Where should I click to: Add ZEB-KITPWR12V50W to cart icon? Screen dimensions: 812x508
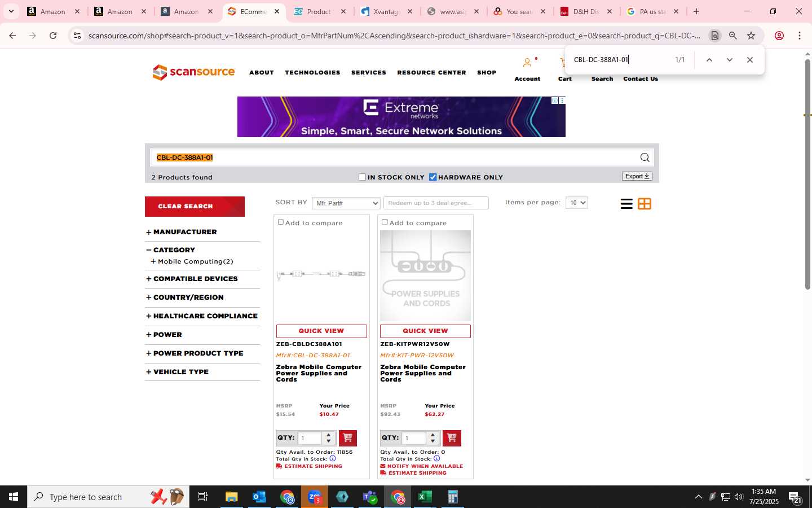452,438
